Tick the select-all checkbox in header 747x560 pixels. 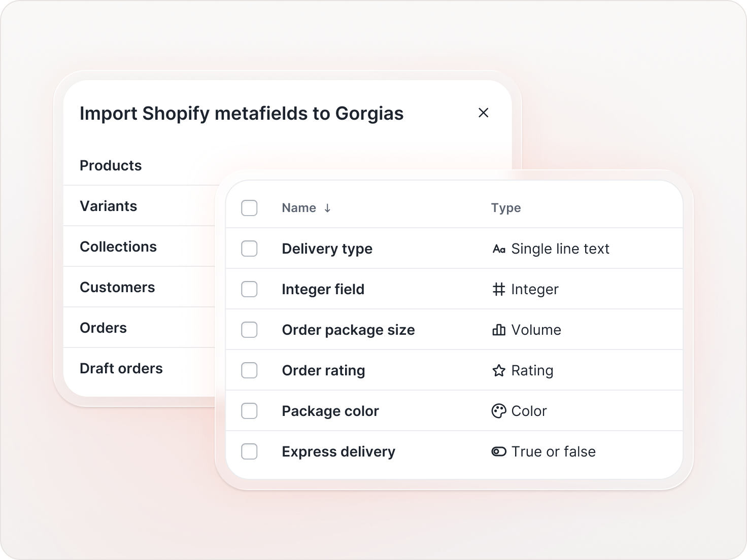coord(249,208)
